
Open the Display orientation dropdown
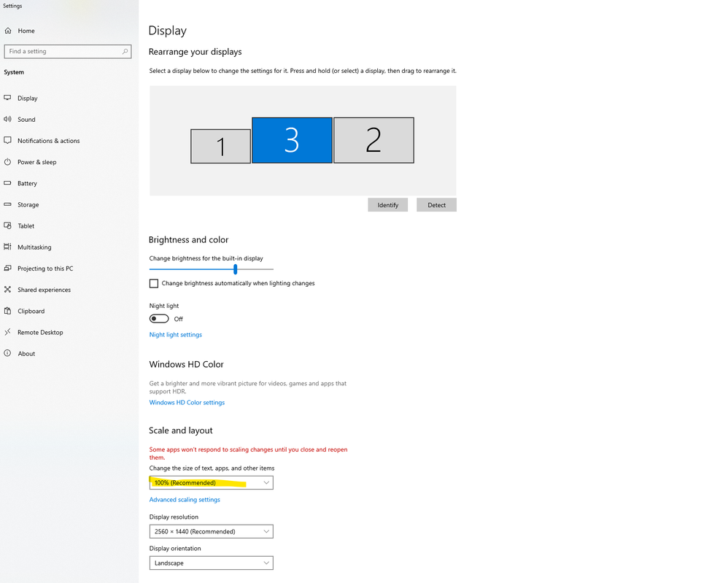click(x=212, y=563)
